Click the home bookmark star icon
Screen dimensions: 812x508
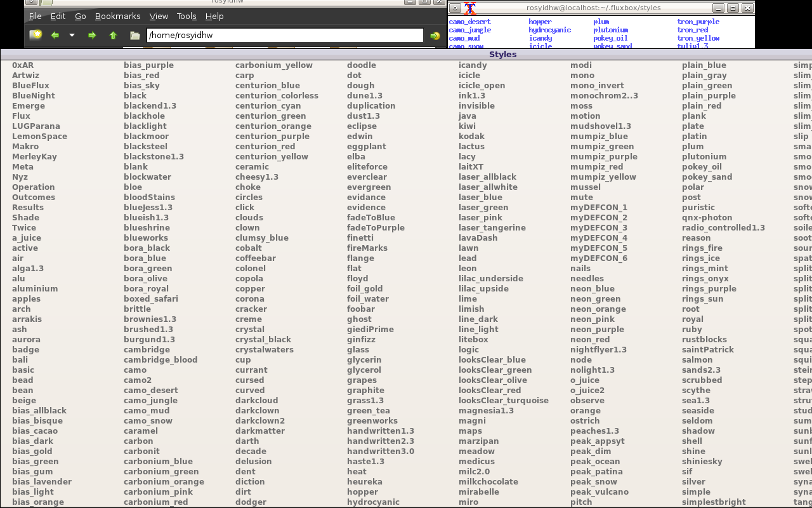click(x=36, y=35)
